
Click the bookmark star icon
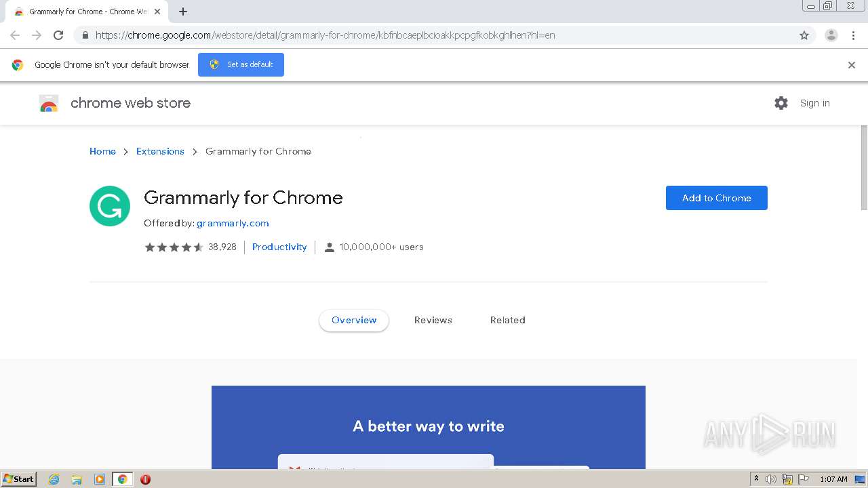click(x=804, y=35)
